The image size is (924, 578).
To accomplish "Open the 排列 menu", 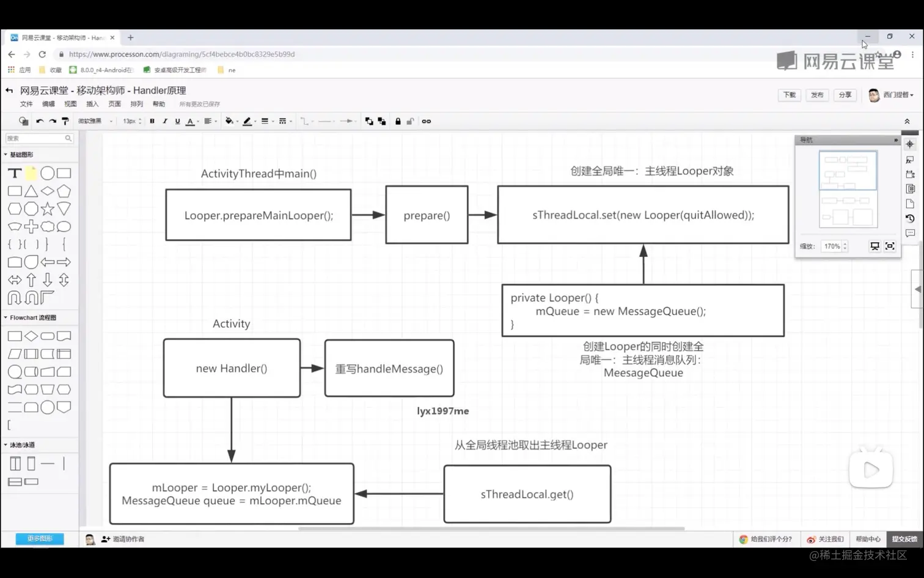I will 136,104.
